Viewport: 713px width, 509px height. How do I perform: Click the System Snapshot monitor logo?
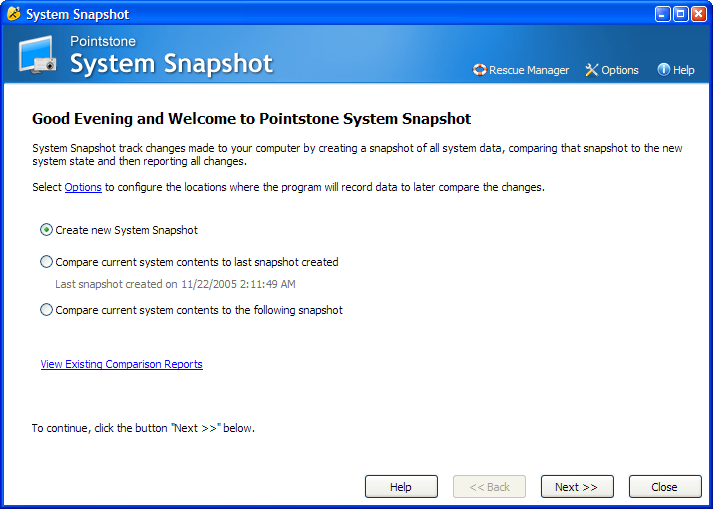[x=38, y=55]
